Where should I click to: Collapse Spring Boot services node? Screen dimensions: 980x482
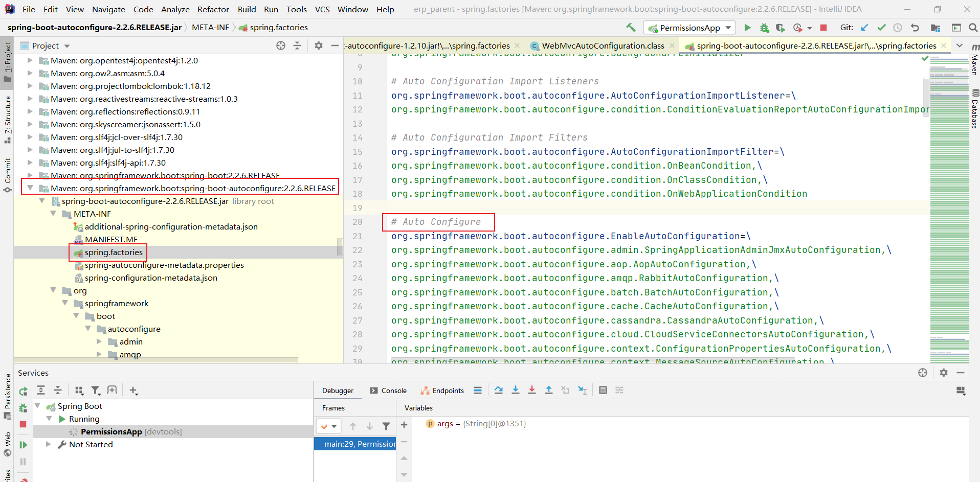37,406
